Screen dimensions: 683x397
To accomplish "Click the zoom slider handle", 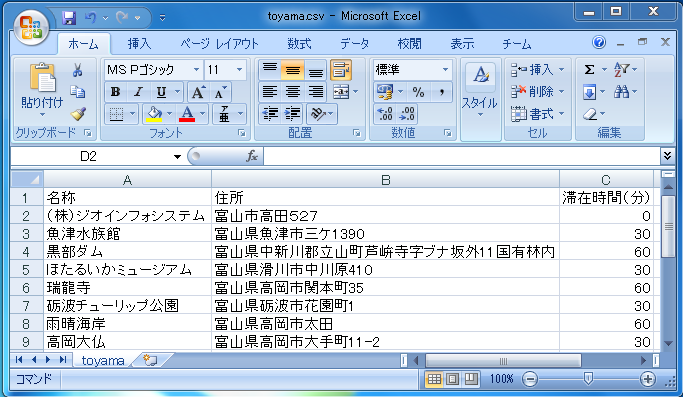I will pos(588,379).
